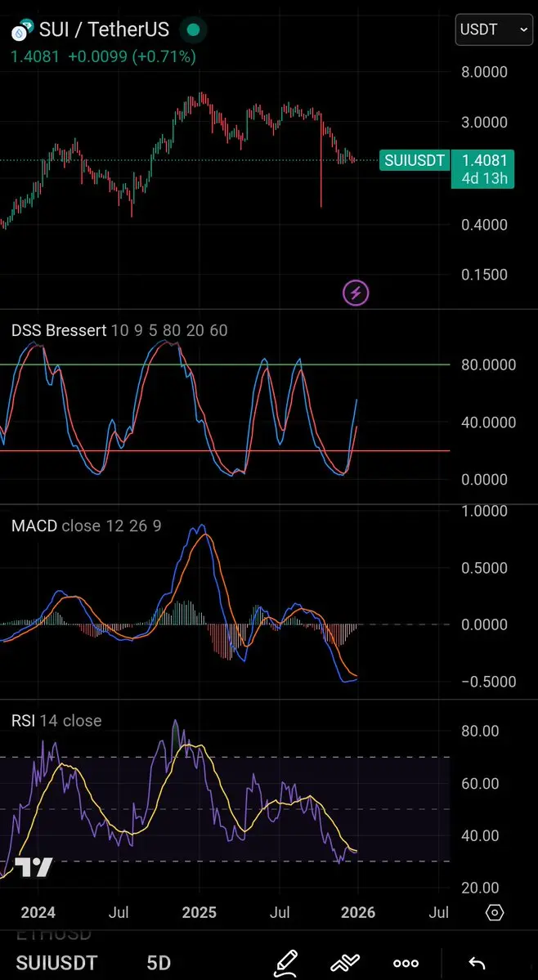
Task: Tap the MACD −0.5000 scale label
Action: [489, 682]
